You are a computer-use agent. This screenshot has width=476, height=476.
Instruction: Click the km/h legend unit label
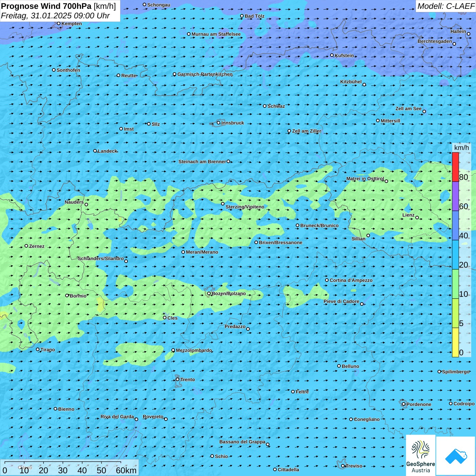(x=461, y=148)
